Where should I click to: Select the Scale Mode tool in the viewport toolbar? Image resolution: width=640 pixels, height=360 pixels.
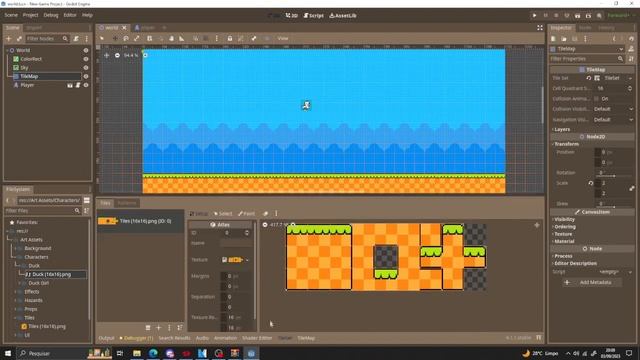pos(137,38)
